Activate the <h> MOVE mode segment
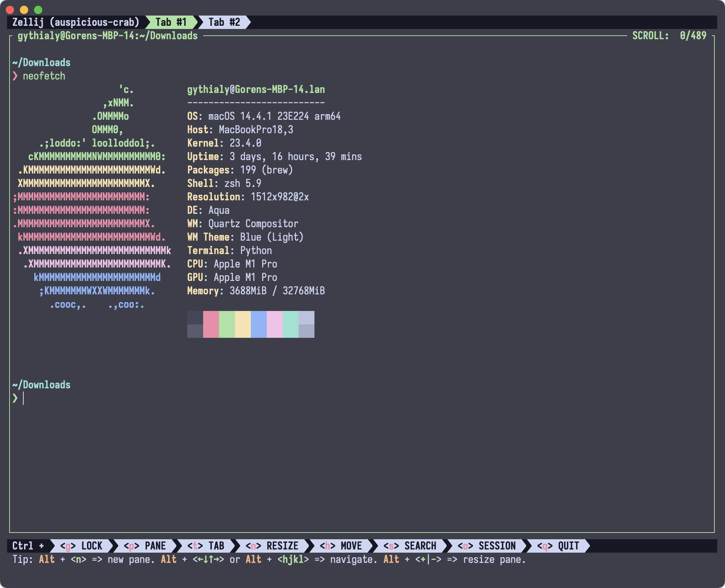Image resolution: width=725 pixels, height=588 pixels. click(341, 546)
